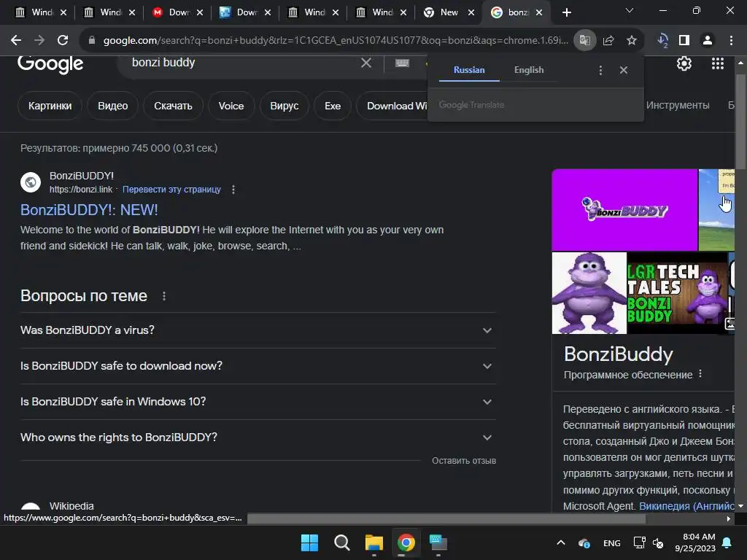
Task: Go back using the browser back arrow
Action: 16,41
